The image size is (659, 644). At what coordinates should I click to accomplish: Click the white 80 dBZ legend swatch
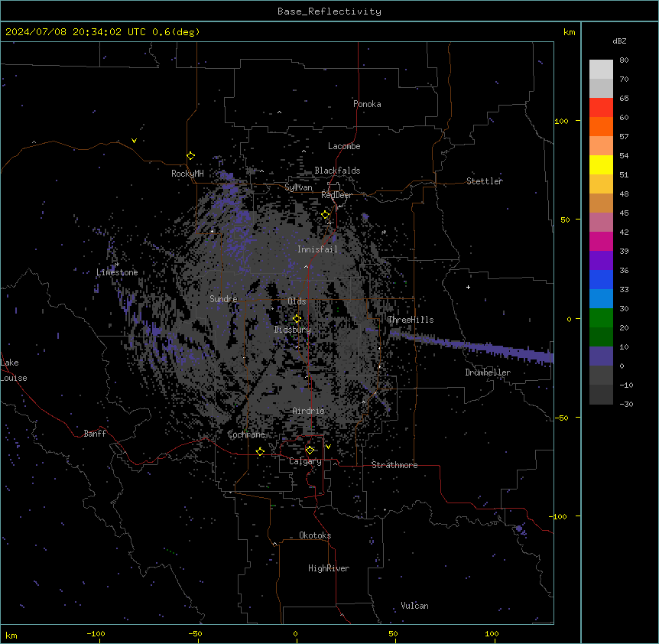click(x=601, y=69)
